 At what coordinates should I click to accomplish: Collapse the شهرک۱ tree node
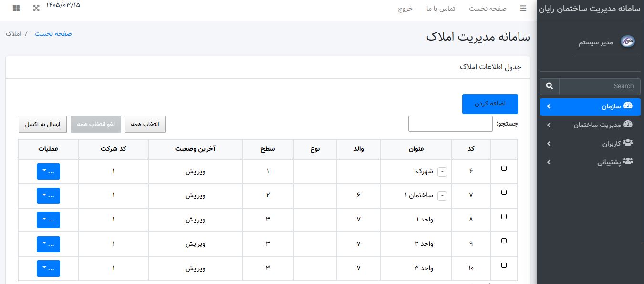point(442,171)
